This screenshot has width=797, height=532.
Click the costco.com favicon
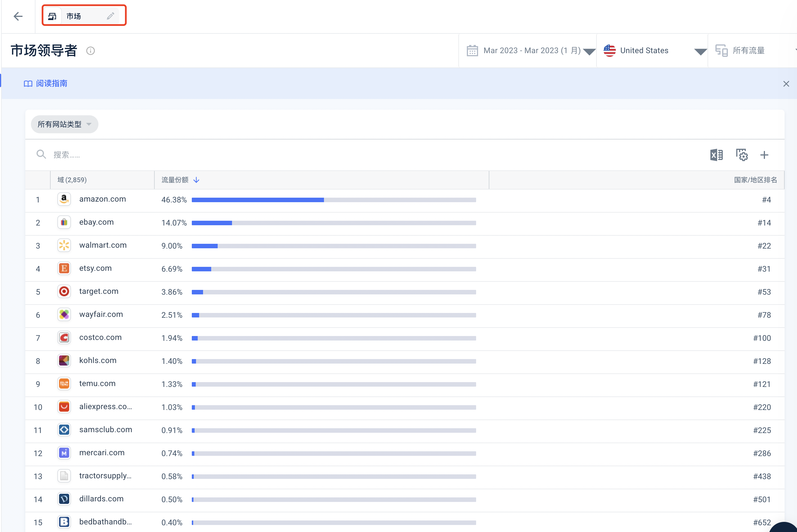64,338
